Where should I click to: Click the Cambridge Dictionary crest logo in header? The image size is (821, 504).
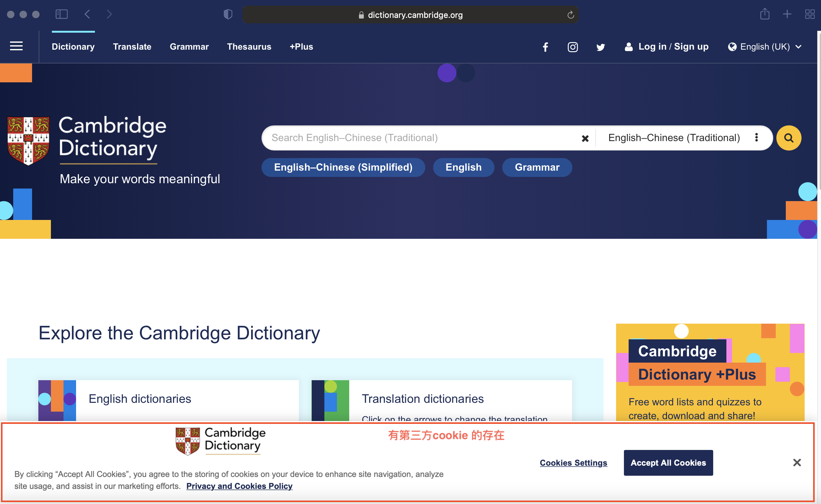click(x=28, y=141)
